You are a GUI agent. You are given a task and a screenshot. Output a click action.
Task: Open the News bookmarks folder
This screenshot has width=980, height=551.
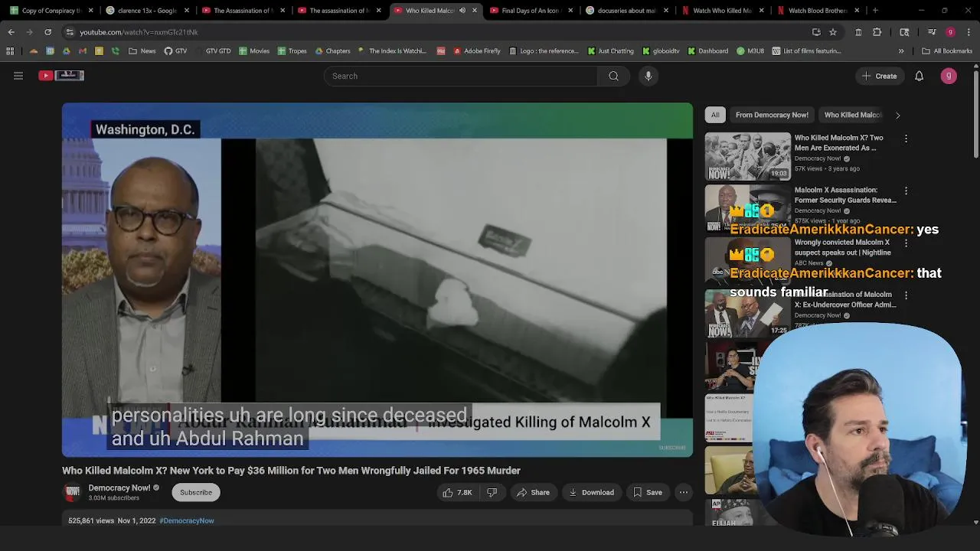click(142, 51)
